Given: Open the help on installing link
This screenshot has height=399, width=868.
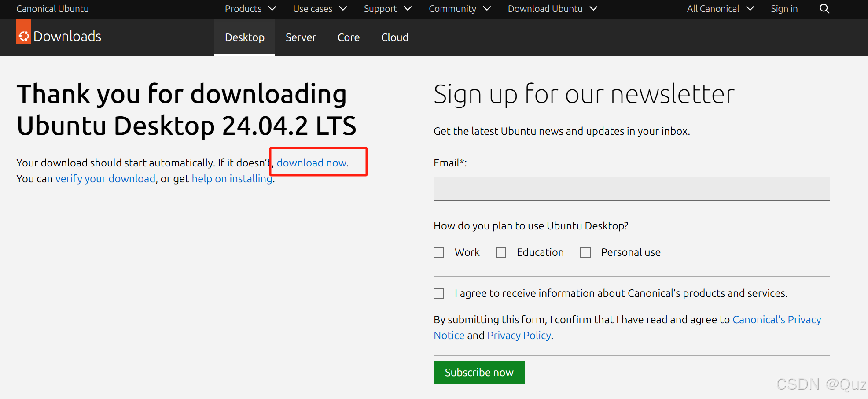Looking at the screenshot, I should click(232, 179).
